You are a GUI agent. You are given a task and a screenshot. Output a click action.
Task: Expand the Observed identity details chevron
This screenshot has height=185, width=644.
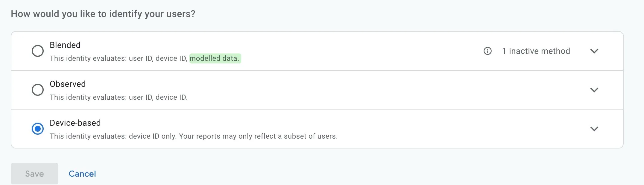click(594, 90)
